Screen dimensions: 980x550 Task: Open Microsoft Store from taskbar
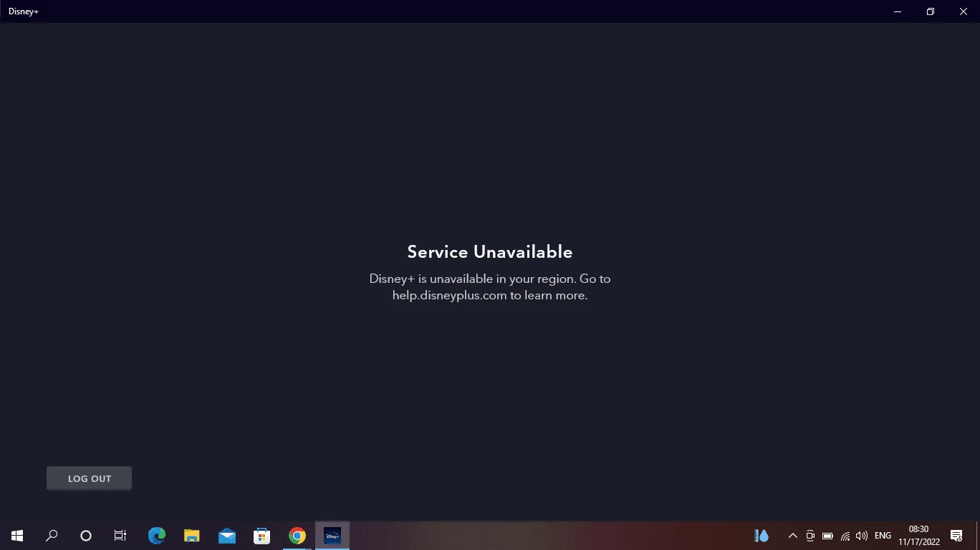262,536
